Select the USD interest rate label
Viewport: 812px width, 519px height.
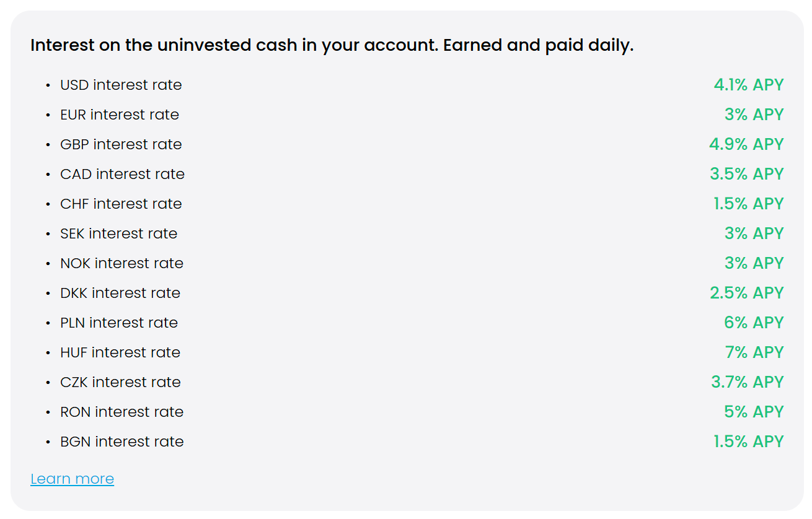tap(121, 85)
